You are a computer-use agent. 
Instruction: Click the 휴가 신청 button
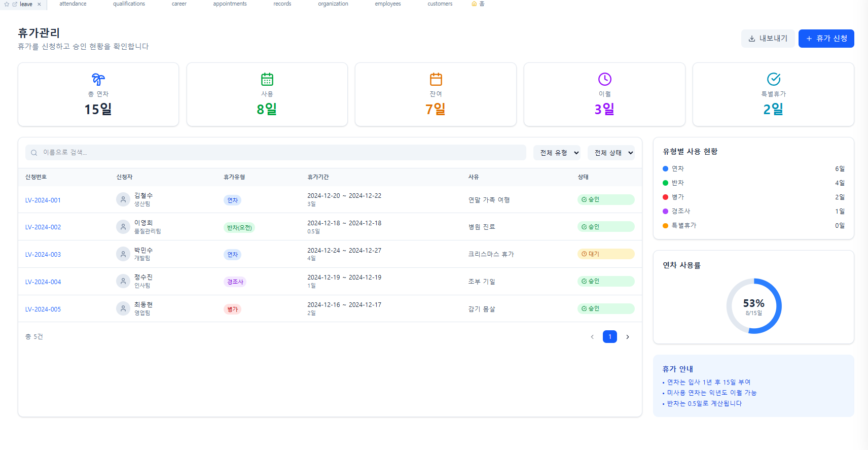tap(826, 39)
